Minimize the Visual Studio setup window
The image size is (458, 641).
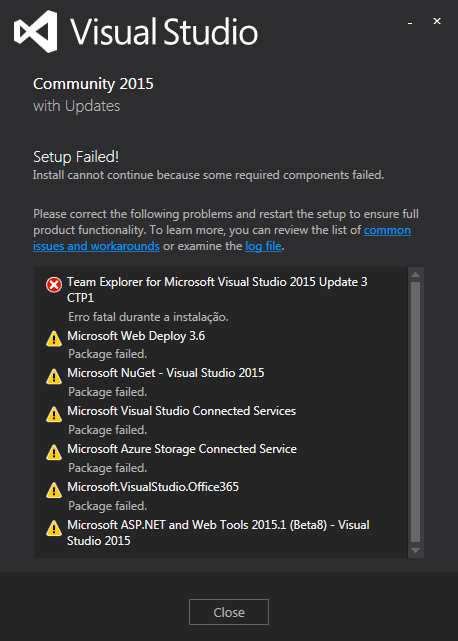click(410, 22)
